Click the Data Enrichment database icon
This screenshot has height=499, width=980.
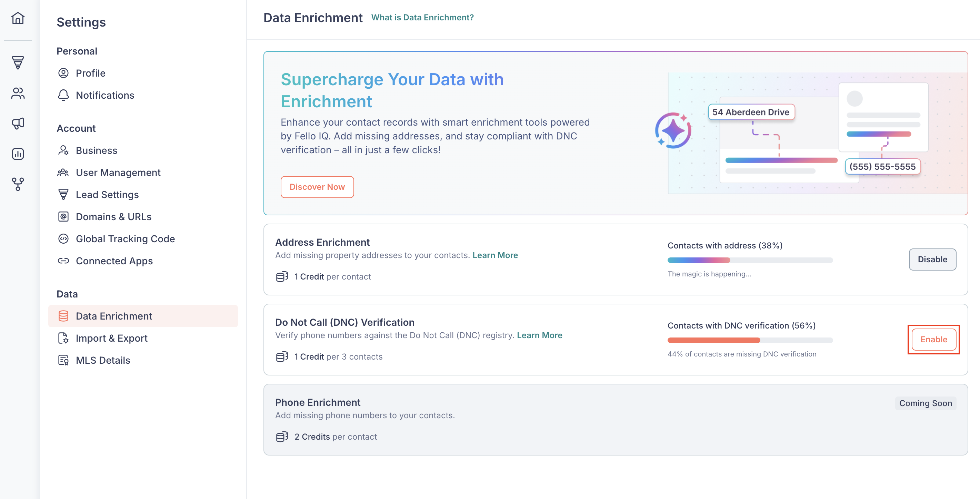pyautogui.click(x=63, y=316)
